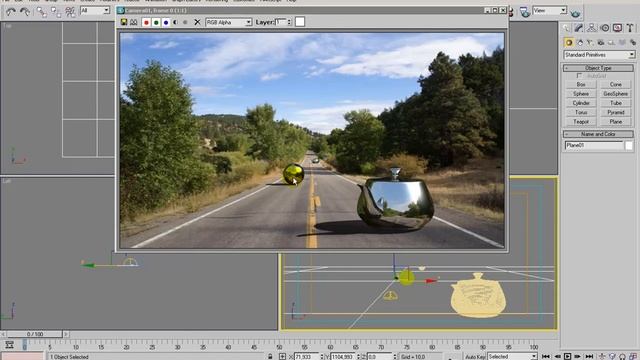The image size is (640, 360).
Task: Click the Plane primitive button
Action: tap(616, 122)
